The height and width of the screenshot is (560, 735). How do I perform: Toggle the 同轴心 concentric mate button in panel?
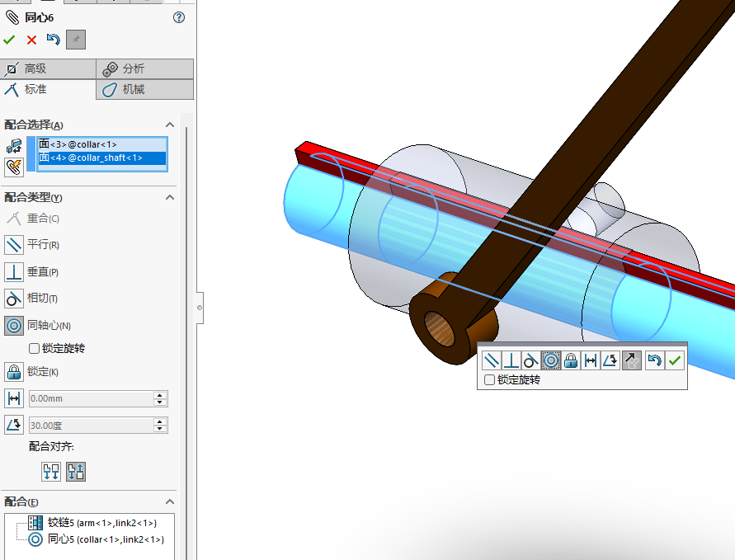14,325
